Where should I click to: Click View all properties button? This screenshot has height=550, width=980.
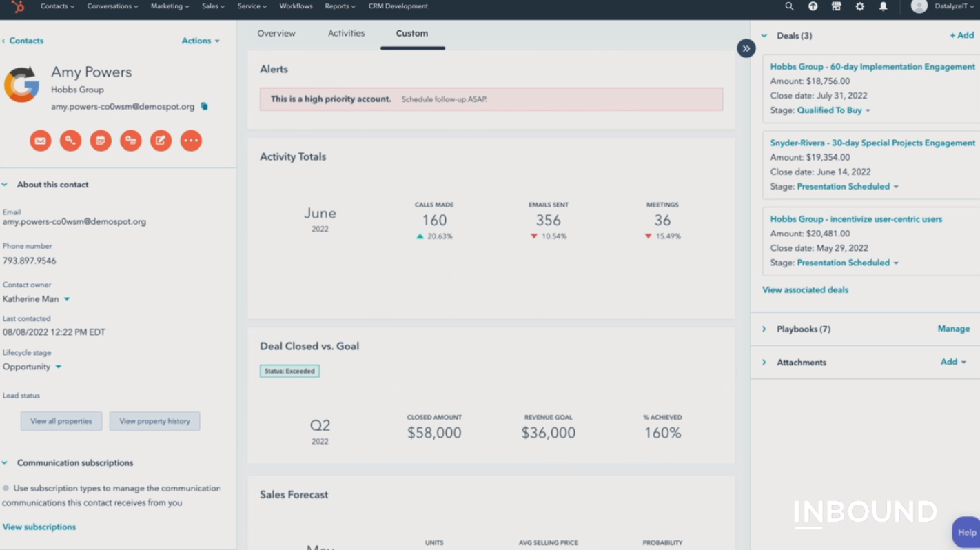point(61,421)
